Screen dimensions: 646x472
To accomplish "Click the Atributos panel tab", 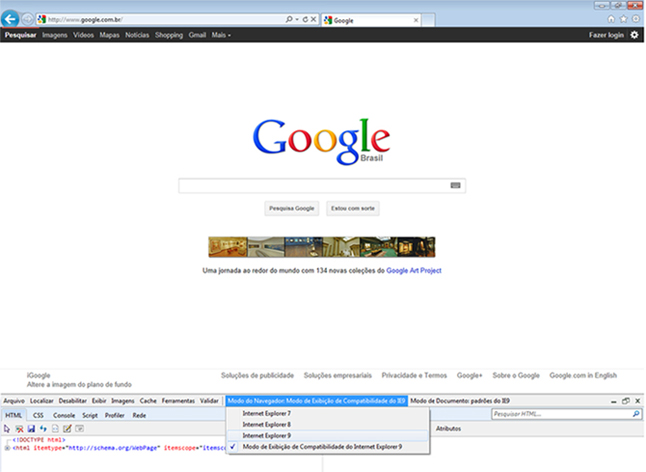I will (448, 429).
